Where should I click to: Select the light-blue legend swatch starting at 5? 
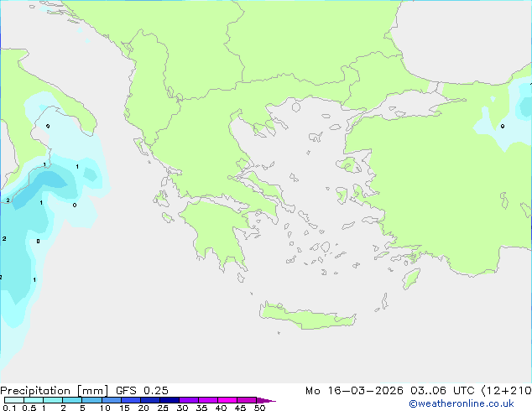coord(91,400)
